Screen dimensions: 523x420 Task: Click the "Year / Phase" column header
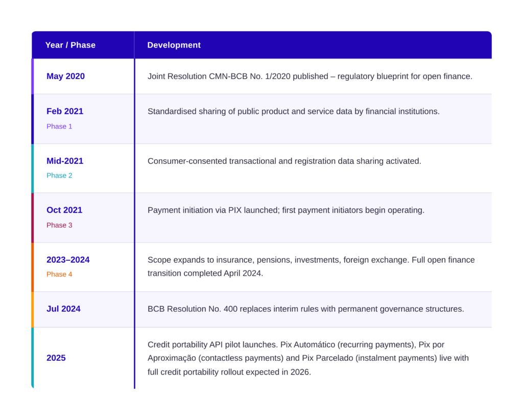70,45
